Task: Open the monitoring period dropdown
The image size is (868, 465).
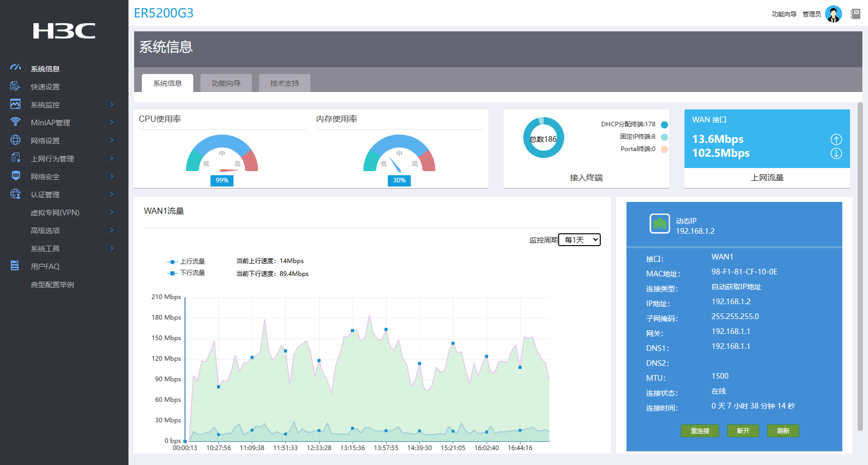Action: point(579,240)
